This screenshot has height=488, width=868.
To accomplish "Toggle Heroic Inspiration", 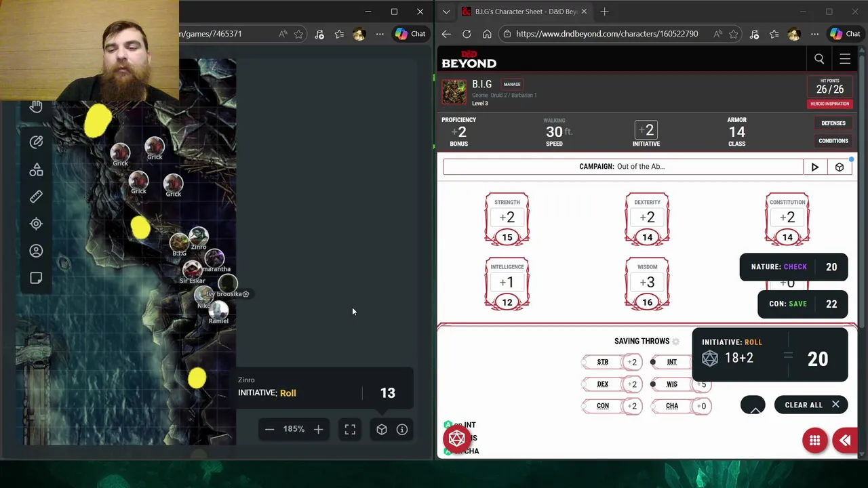I will 830,104.
